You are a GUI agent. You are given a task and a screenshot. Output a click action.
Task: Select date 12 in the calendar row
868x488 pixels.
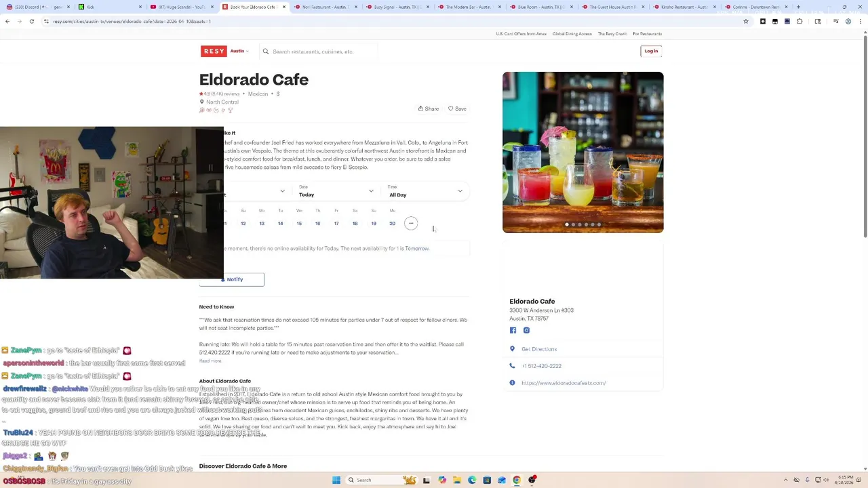(243, 223)
